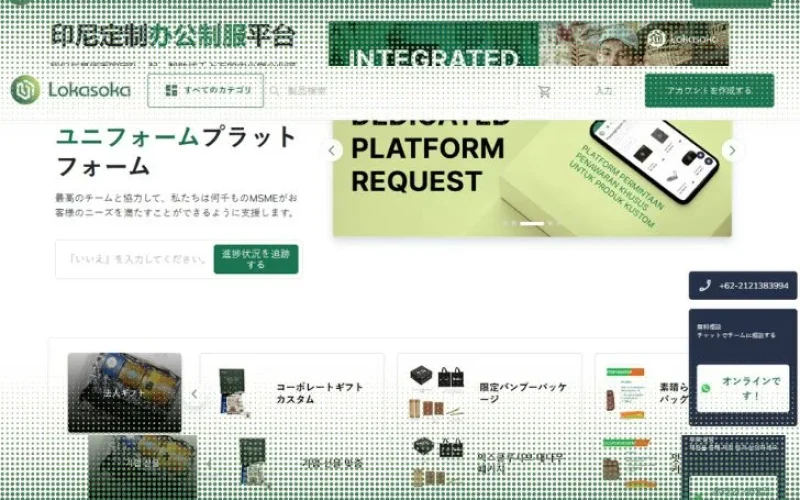Click the phone icon beside +62-2121383994
This screenshot has width=800, height=500.
705,286
